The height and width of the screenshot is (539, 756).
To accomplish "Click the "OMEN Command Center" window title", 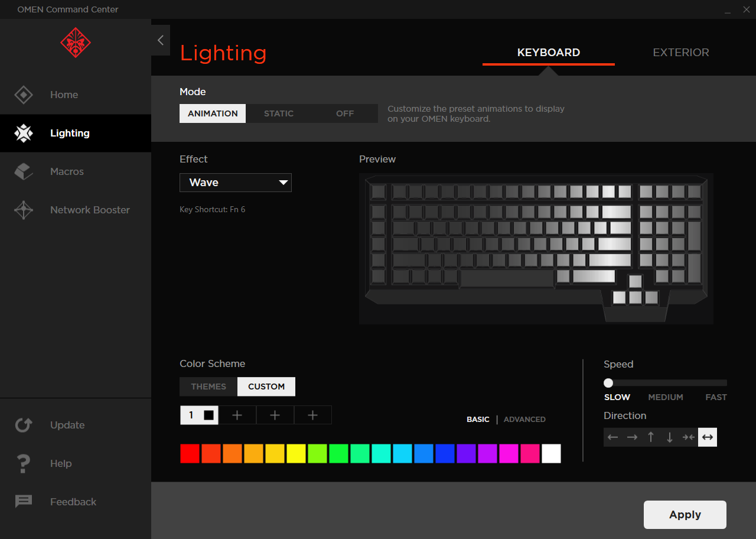I will pyautogui.click(x=68, y=9).
